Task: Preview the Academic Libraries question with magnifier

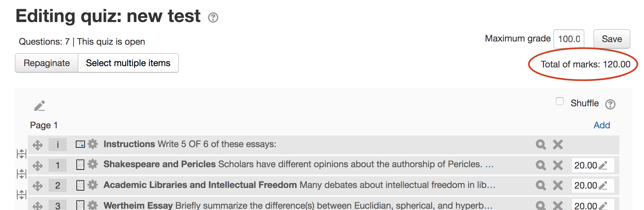Action: coord(541,185)
